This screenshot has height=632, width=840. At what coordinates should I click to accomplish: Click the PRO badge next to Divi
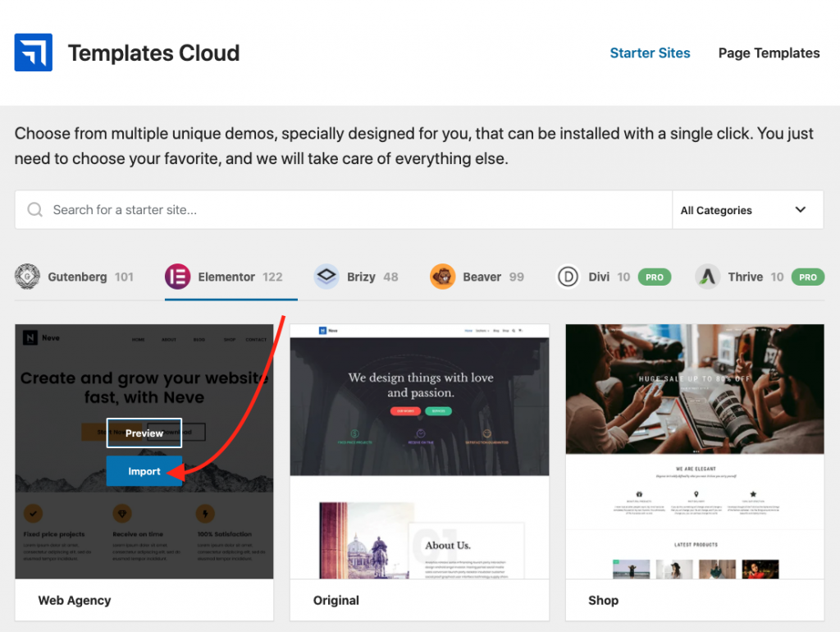tap(654, 277)
